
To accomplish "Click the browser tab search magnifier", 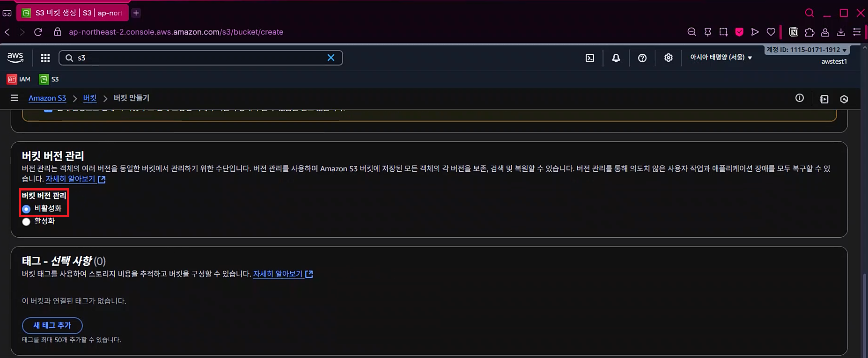I will tap(809, 13).
